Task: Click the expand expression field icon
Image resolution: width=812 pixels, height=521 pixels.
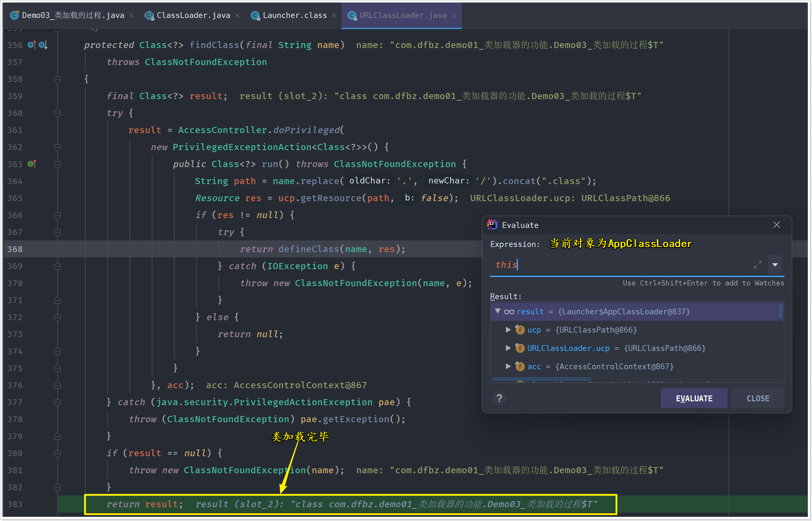Action: point(758,265)
